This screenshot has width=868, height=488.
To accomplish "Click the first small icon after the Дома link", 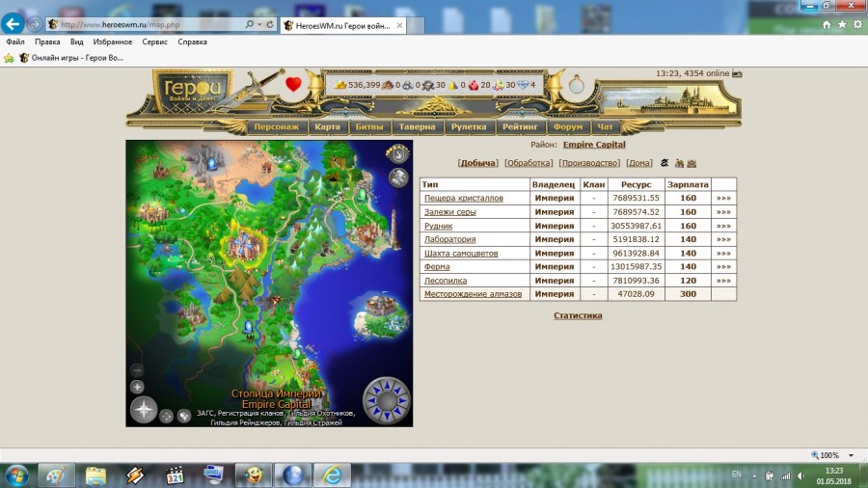I will [665, 163].
